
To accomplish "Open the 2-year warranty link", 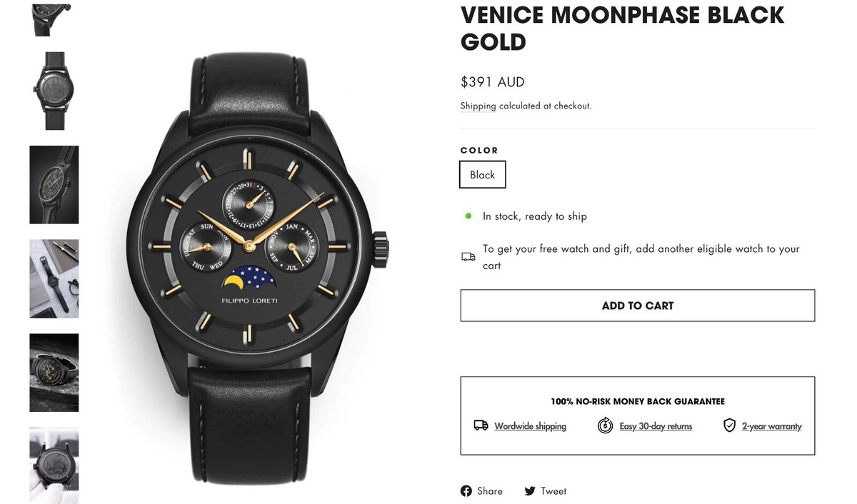I will [773, 425].
